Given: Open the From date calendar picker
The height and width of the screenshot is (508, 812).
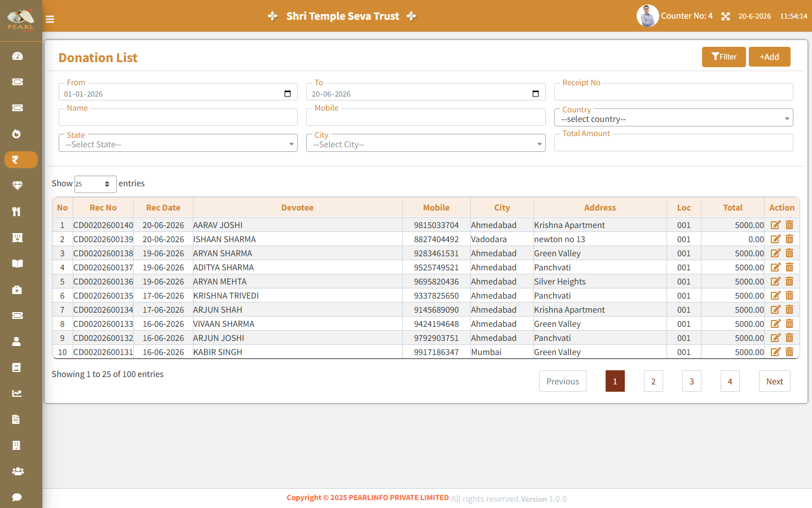Looking at the screenshot, I should click(288, 94).
